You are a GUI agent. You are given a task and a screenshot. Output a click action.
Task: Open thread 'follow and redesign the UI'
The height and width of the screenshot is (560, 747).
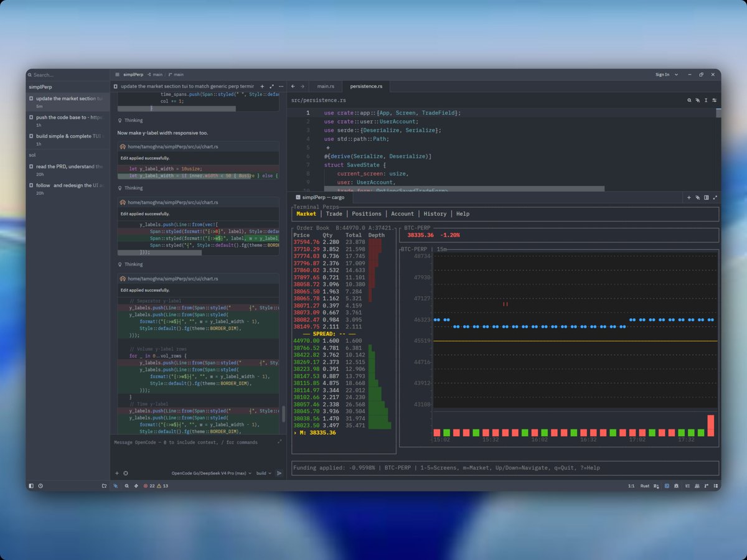(68, 189)
